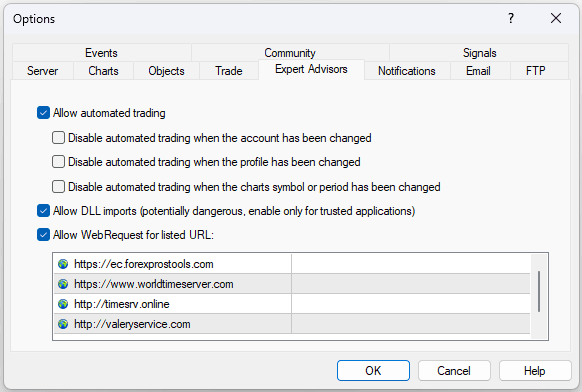Confirm settings with OK button
Image resolution: width=582 pixels, height=392 pixels.
click(x=373, y=370)
